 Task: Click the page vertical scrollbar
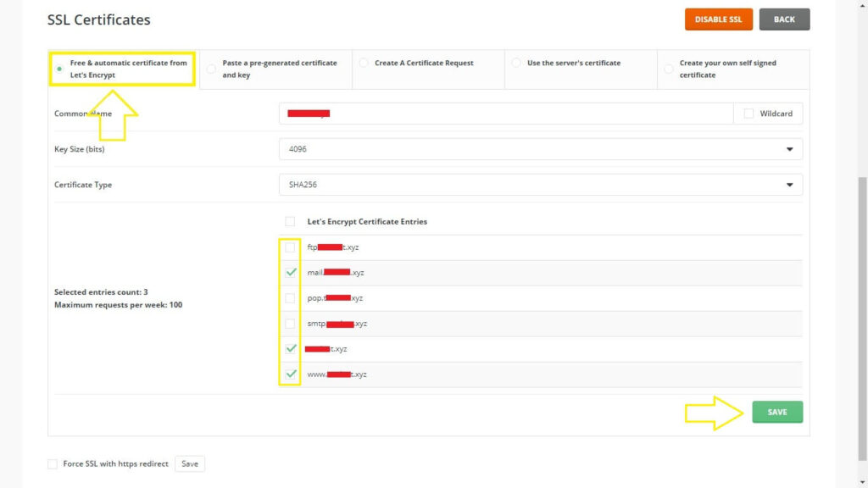862,319
